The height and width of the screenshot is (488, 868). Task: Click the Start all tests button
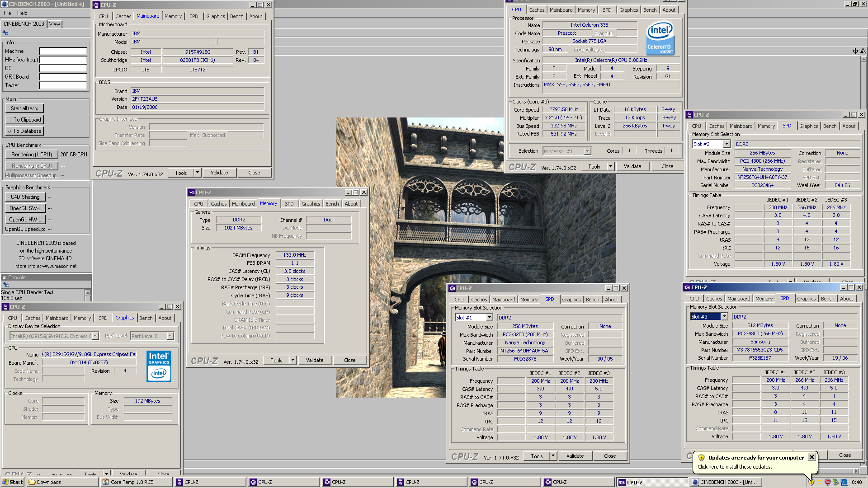24,108
